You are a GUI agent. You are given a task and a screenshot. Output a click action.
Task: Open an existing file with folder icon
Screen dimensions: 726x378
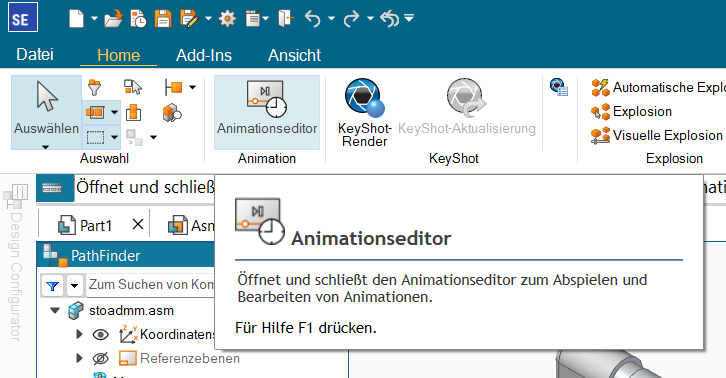tap(113, 19)
